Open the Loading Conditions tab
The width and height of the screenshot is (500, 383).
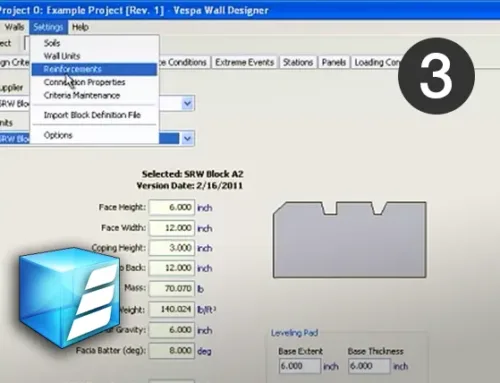(x=376, y=62)
